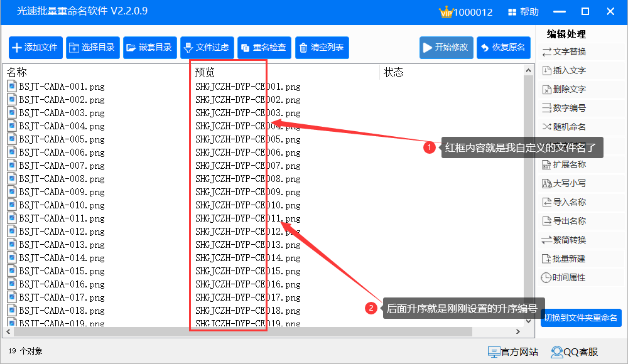Click preview name ending 001.png
The image size is (628, 364).
(x=248, y=87)
